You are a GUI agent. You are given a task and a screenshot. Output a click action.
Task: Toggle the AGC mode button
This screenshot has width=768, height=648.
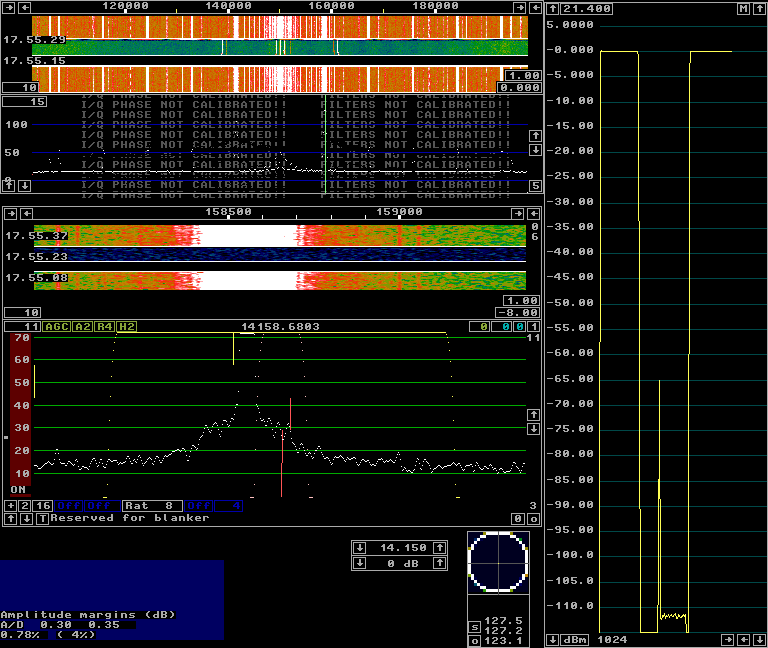[x=57, y=327]
